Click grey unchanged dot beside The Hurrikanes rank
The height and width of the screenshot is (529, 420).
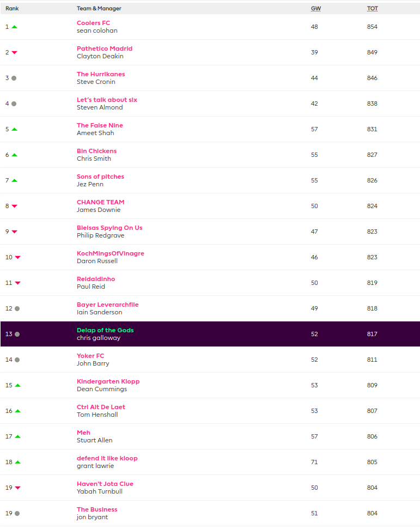tap(14, 78)
